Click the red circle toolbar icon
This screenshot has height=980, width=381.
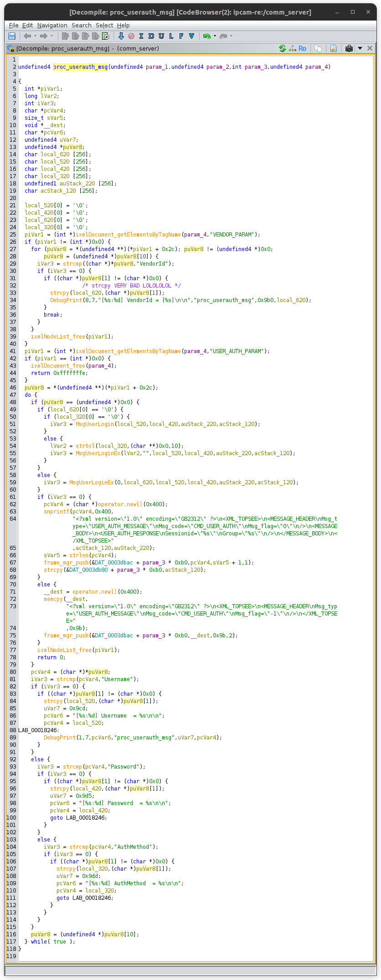[131, 36]
